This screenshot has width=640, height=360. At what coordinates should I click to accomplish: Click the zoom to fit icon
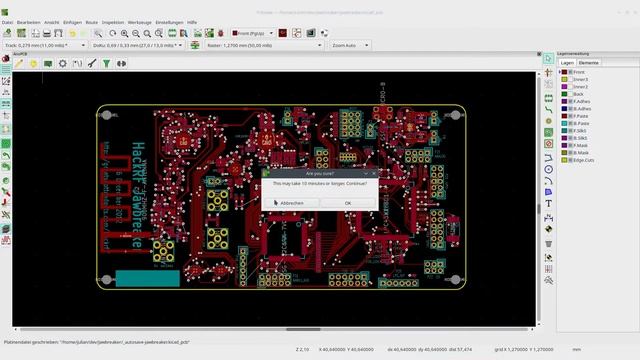pos(147,33)
